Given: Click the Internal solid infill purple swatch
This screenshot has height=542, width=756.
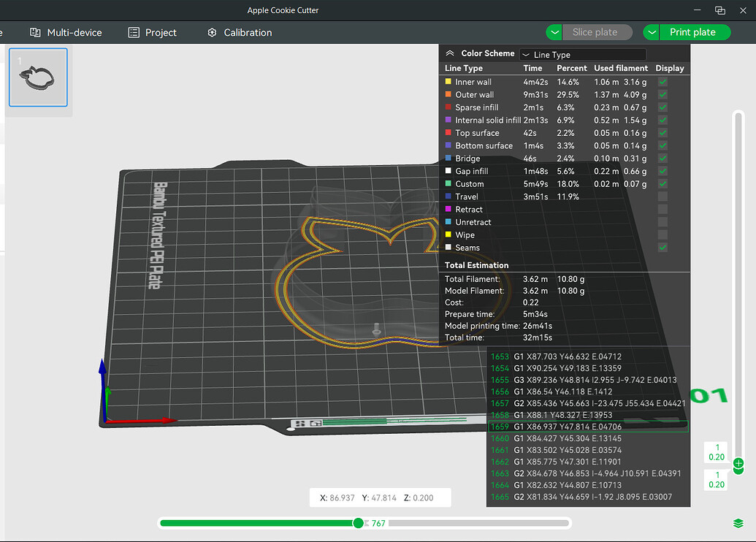Looking at the screenshot, I should 448,120.
